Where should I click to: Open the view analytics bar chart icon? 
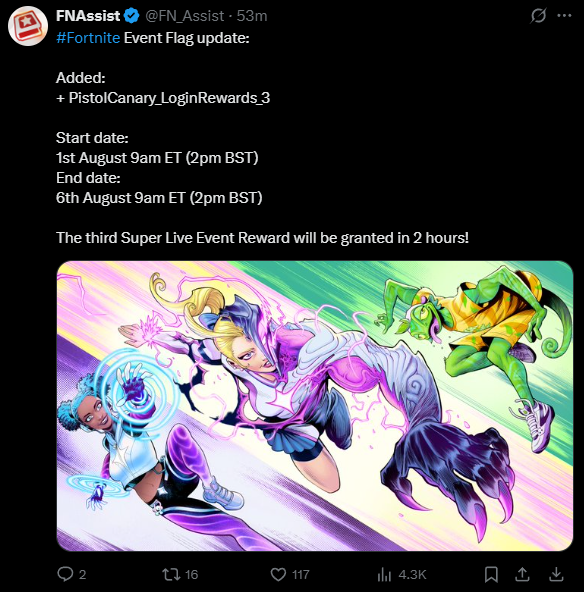(x=384, y=575)
